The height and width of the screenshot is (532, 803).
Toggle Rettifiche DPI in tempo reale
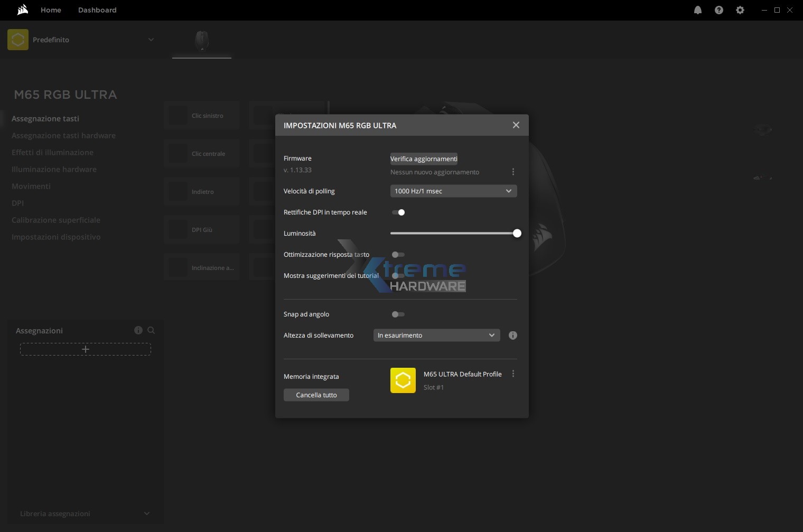point(398,212)
